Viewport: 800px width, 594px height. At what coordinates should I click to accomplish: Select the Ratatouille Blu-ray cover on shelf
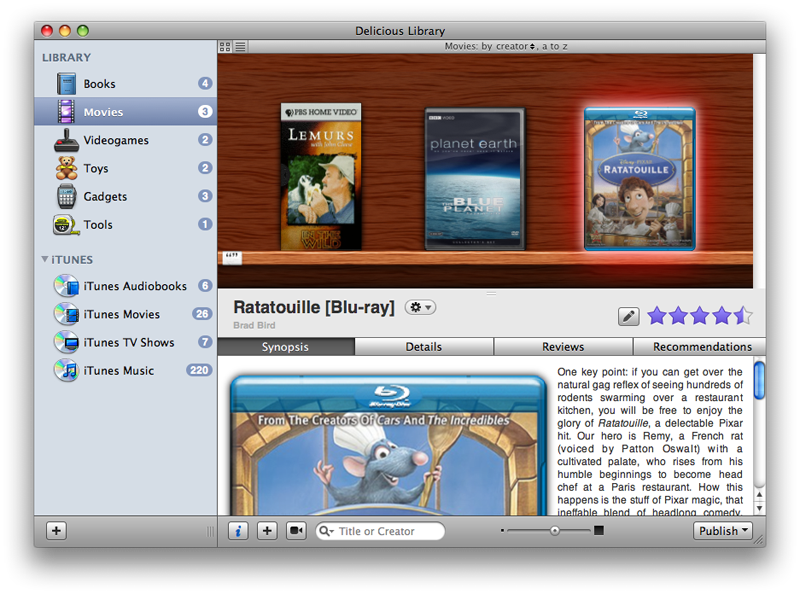pos(640,179)
